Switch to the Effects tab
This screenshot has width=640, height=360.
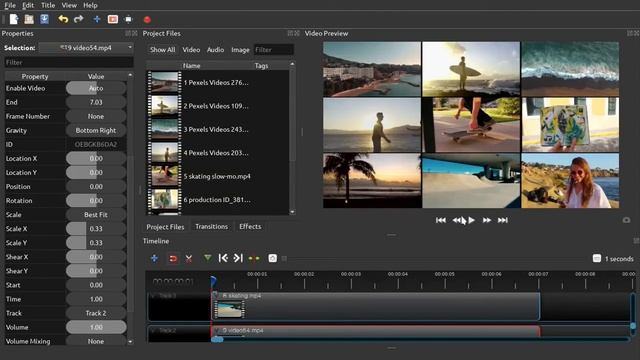[x=250, y=227]
